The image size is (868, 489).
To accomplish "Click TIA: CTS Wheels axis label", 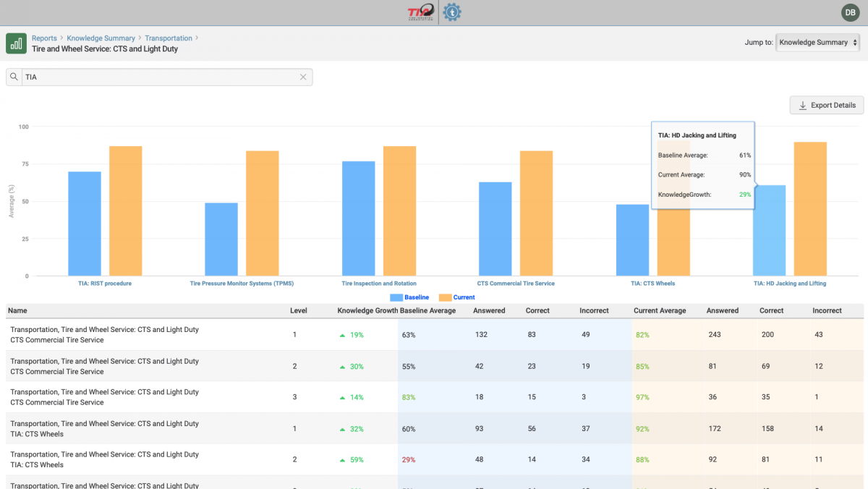I will point(652,284).
